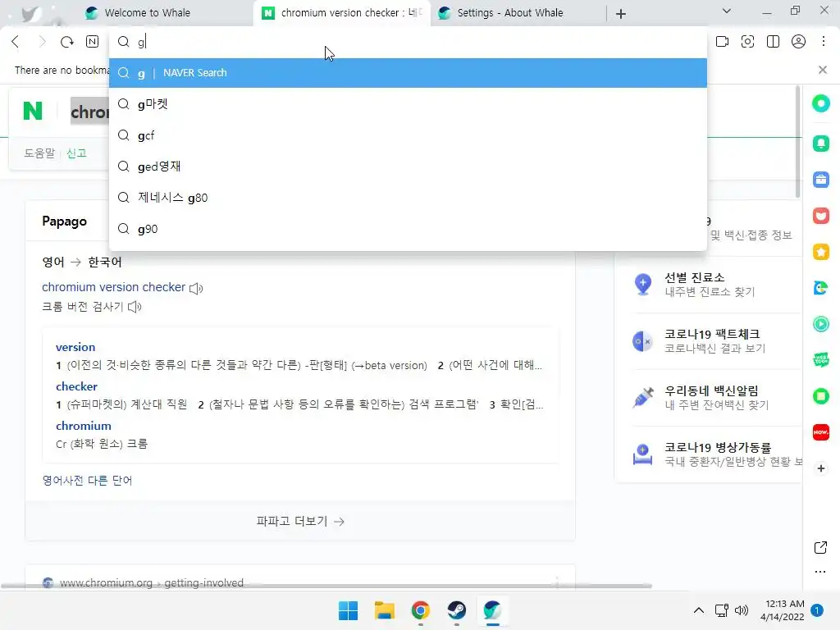Open sidebar more options ellipsis

tap(820, 572)
